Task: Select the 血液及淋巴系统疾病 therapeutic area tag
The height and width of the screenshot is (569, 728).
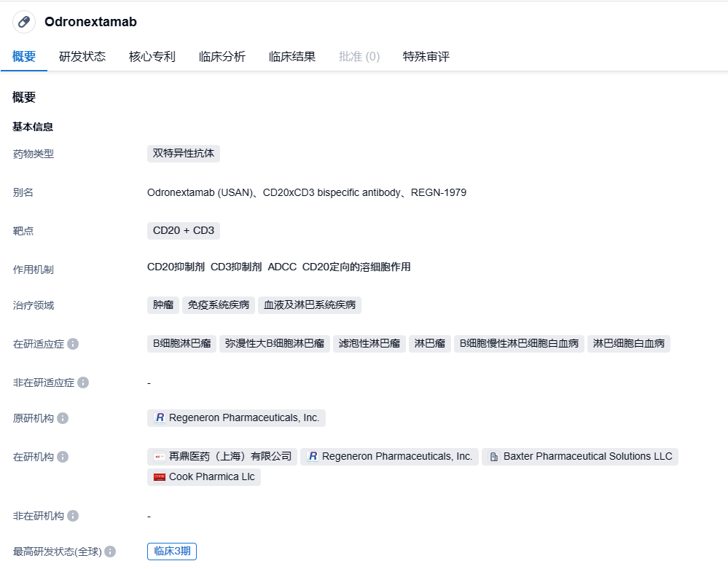Action: click(x=310, y=305)
